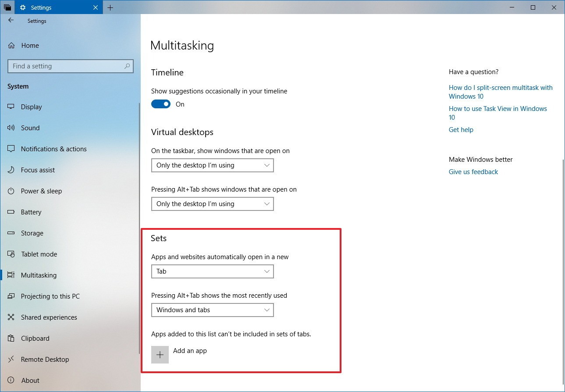
Task: Open Storage settings
Action: point(11,233)
